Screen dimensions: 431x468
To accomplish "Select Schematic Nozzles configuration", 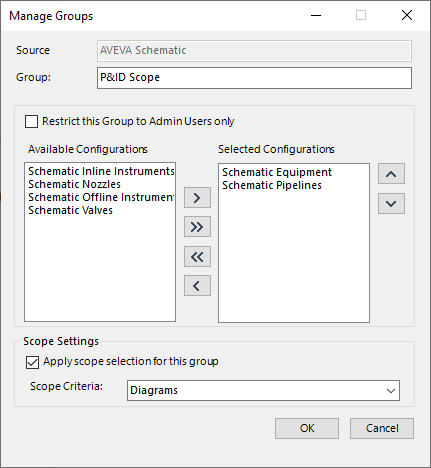I will tap(74, 184).
